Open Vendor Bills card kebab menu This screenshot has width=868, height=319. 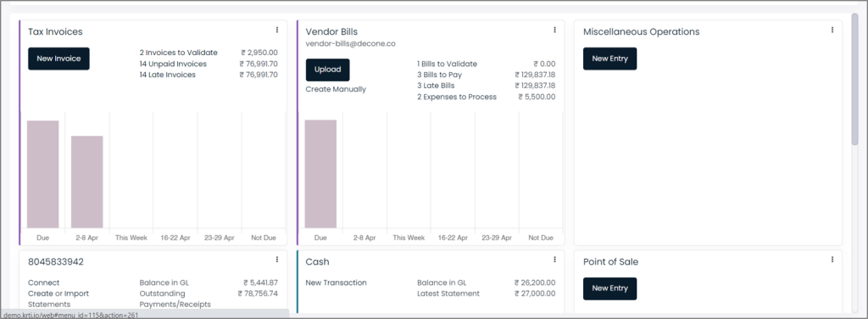pos(554,30)
